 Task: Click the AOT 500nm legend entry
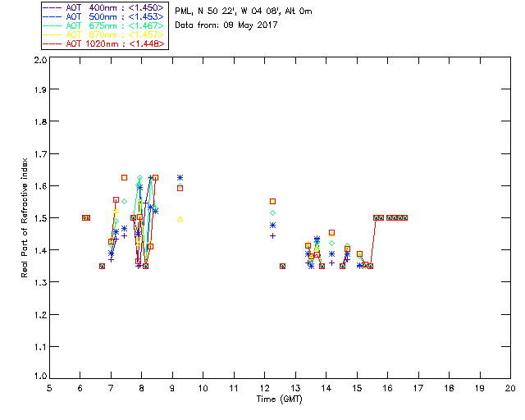point(103,16)
